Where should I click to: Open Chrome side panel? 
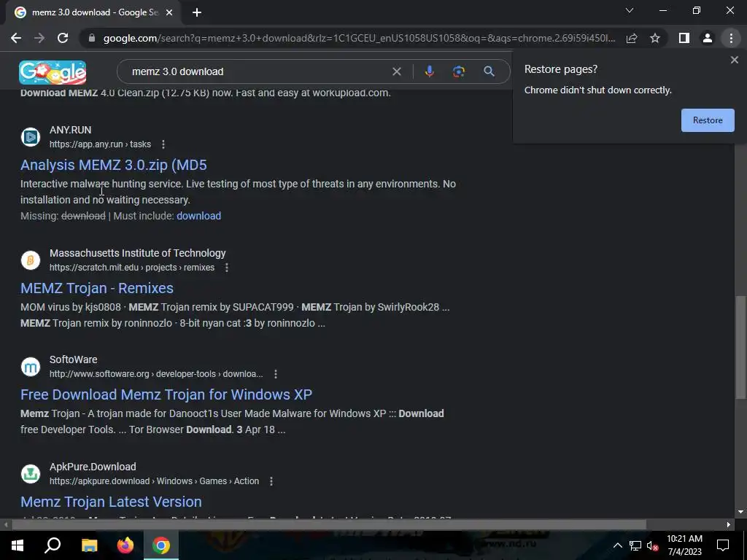[x=684, y=38]
